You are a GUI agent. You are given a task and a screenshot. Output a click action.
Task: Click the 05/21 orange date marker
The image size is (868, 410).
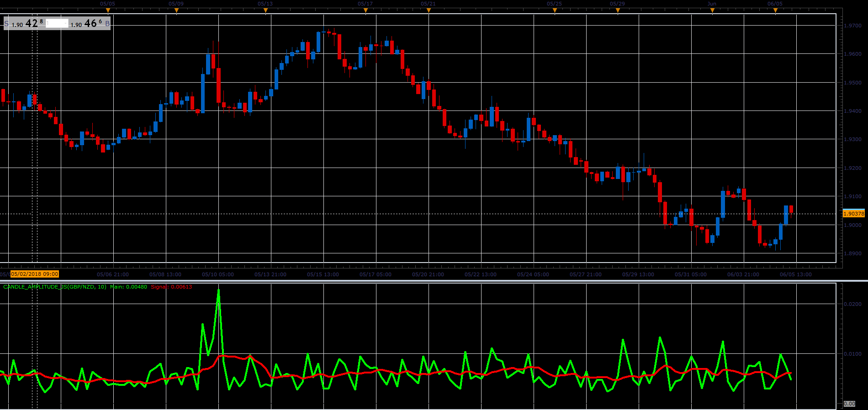coord(429,11)
